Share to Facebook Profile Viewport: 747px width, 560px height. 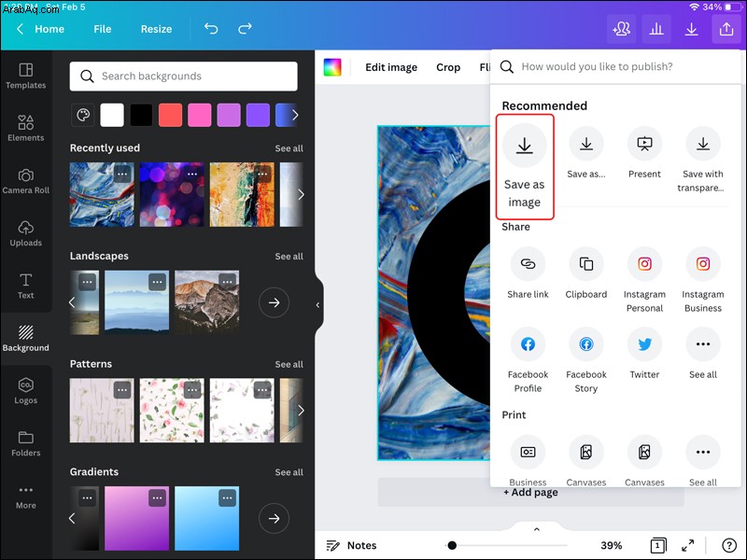(x=528, y=360)
